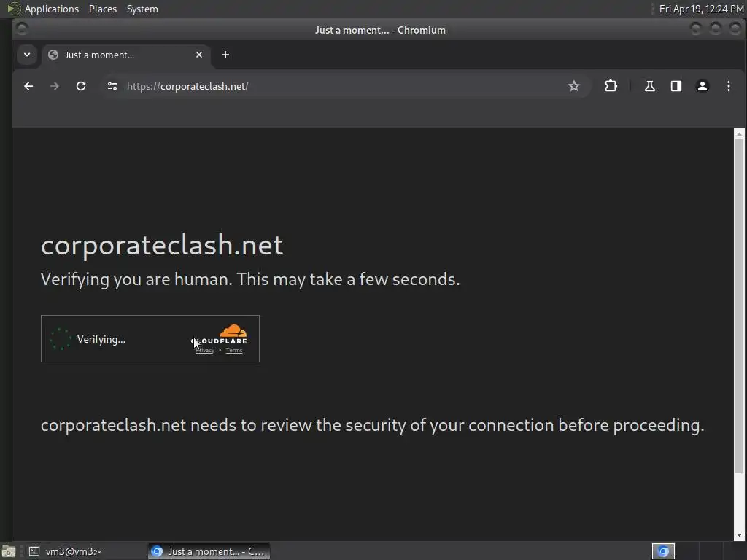The width and height of the screenshot is (747, 560).
Task: Click the forward navigation arrow
Action: [x=55, y=86]
